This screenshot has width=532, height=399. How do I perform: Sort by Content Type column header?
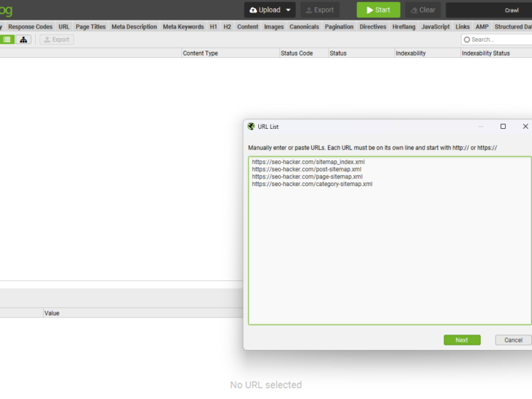[x=231, y=53]
